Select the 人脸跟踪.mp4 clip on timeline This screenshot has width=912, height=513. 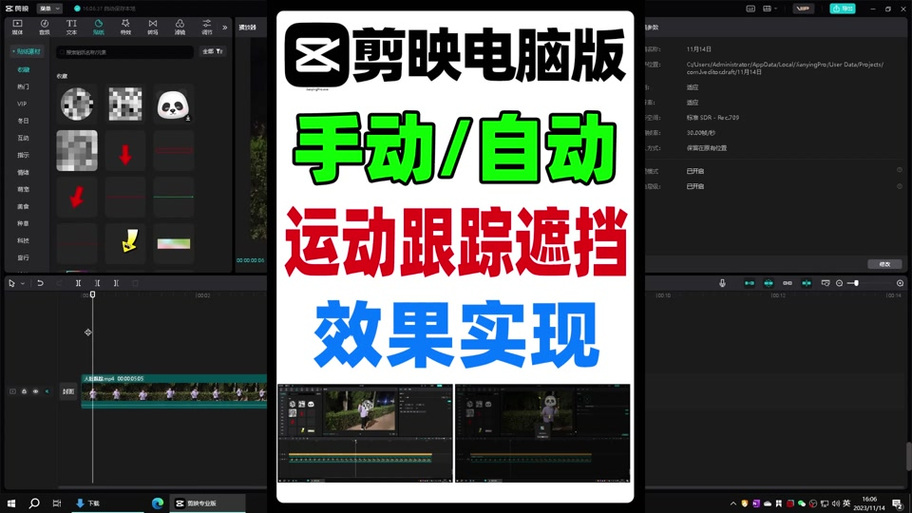174,391
